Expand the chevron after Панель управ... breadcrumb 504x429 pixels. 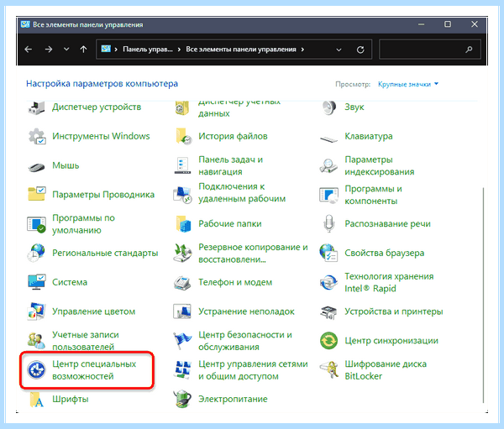click(x=179, y=50)
